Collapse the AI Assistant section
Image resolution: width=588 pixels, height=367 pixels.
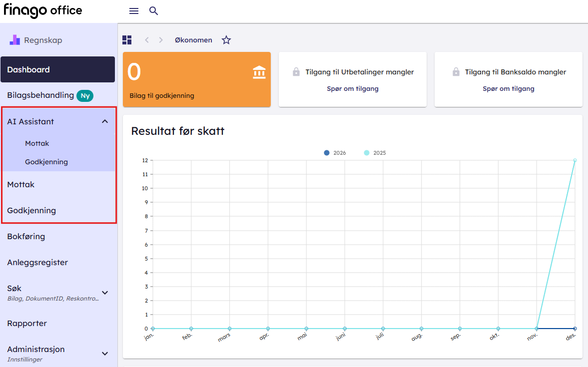(105, 121)
